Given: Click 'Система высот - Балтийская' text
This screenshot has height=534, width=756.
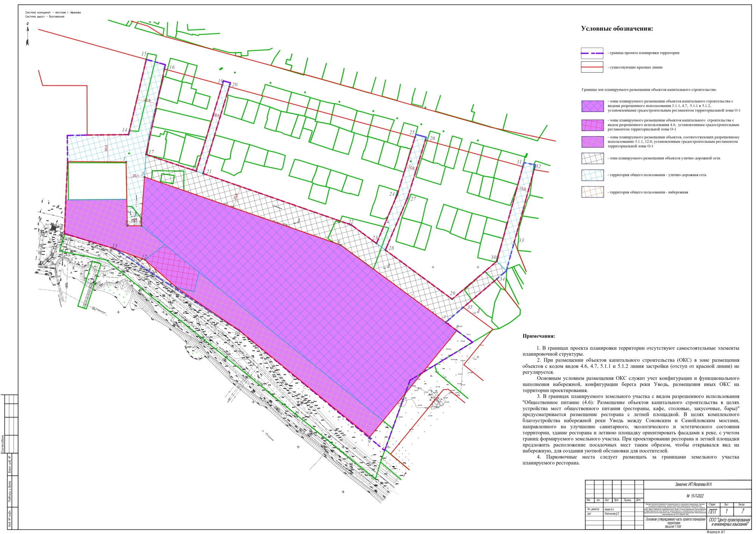Looking at the screenshot, I should [x=45, y=17].
